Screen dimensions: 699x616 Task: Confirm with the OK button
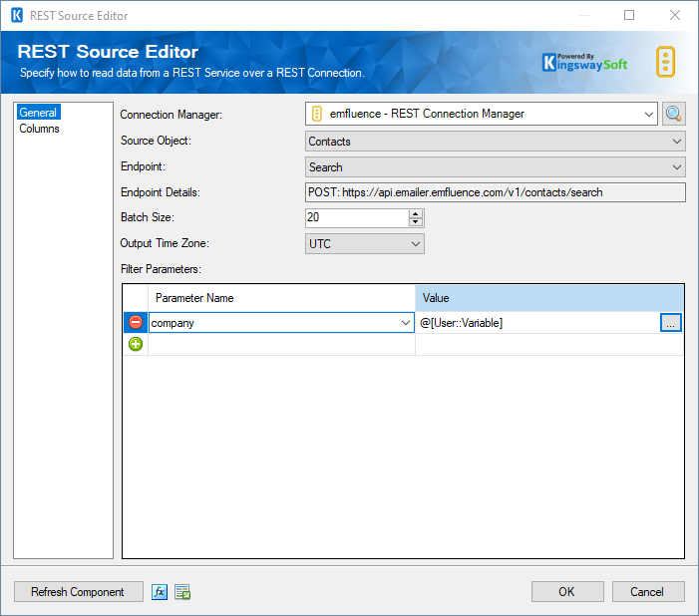coord(567,592)
